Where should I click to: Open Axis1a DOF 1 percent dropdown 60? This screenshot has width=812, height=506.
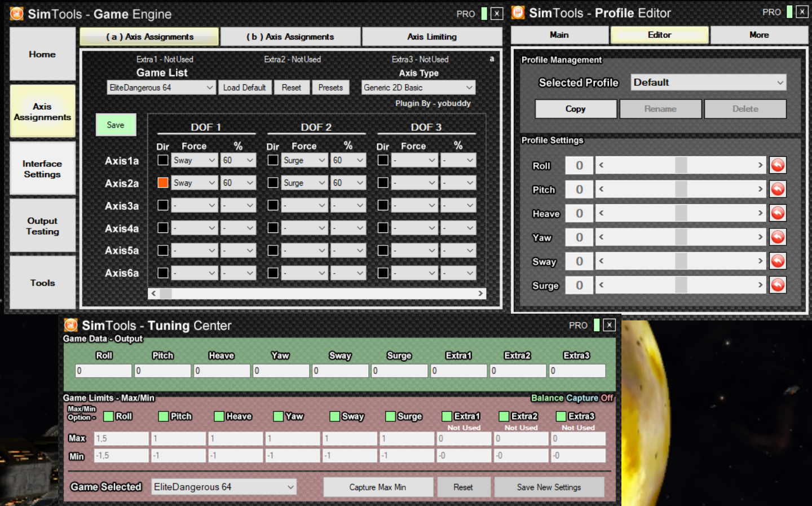(x=238, y=160)
